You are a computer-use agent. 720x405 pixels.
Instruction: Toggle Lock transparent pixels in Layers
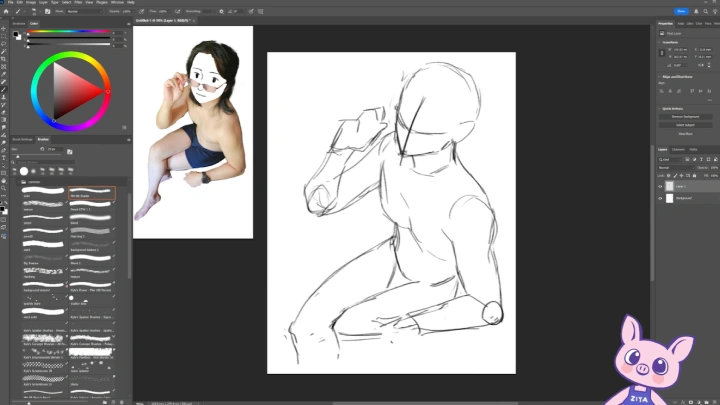coord(668,175)
